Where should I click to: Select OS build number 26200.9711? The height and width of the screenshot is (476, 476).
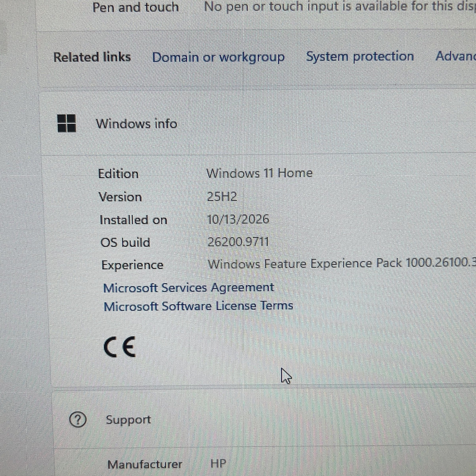(x=238, y=242)
